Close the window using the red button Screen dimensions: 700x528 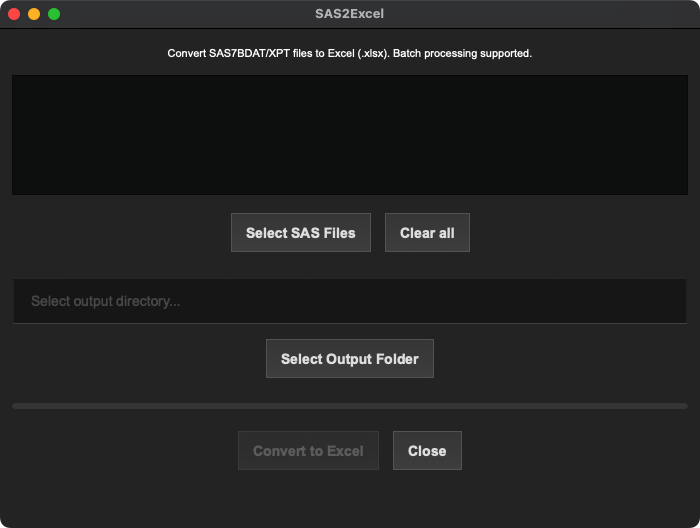[14, 14]
